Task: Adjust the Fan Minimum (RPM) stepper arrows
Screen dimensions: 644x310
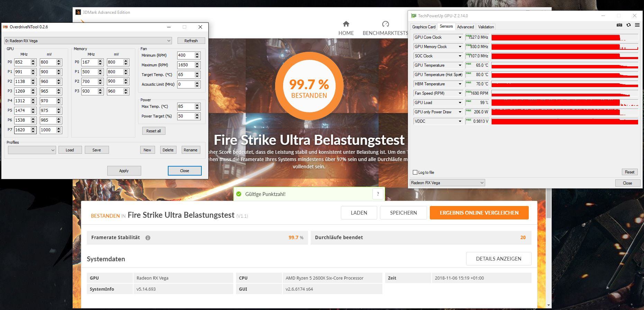Action: 197,55
